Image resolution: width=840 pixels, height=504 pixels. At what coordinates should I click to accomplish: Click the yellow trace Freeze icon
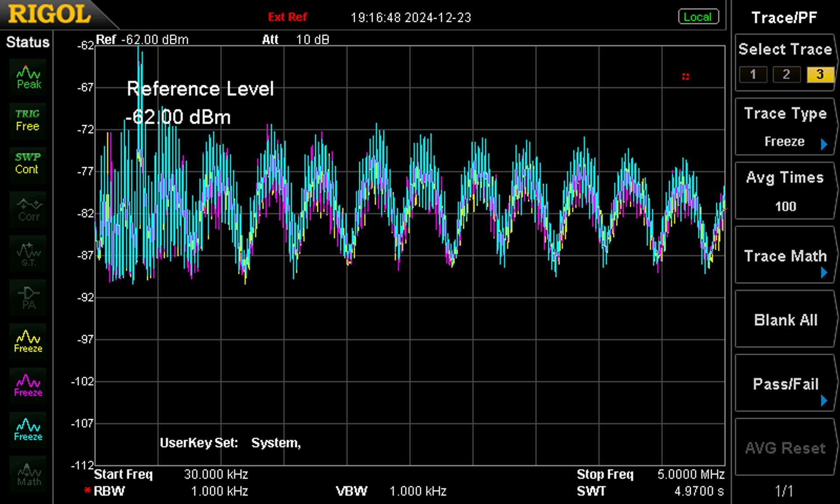28,342
